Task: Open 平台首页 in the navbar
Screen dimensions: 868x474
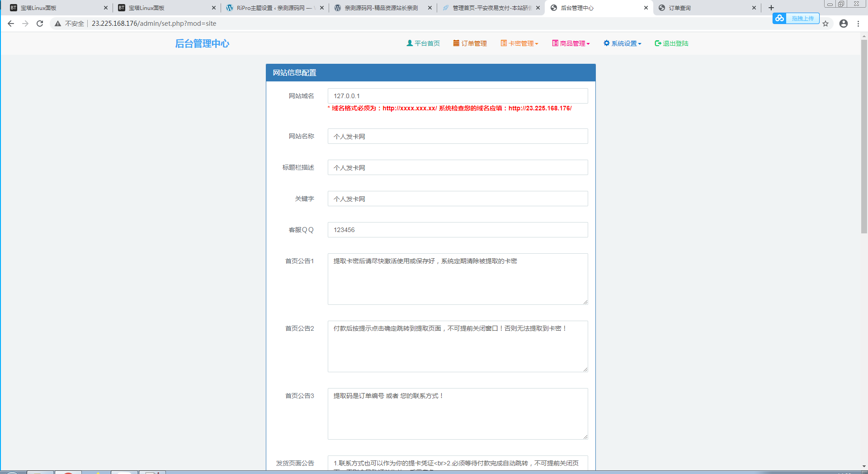Action: [423, 43]
